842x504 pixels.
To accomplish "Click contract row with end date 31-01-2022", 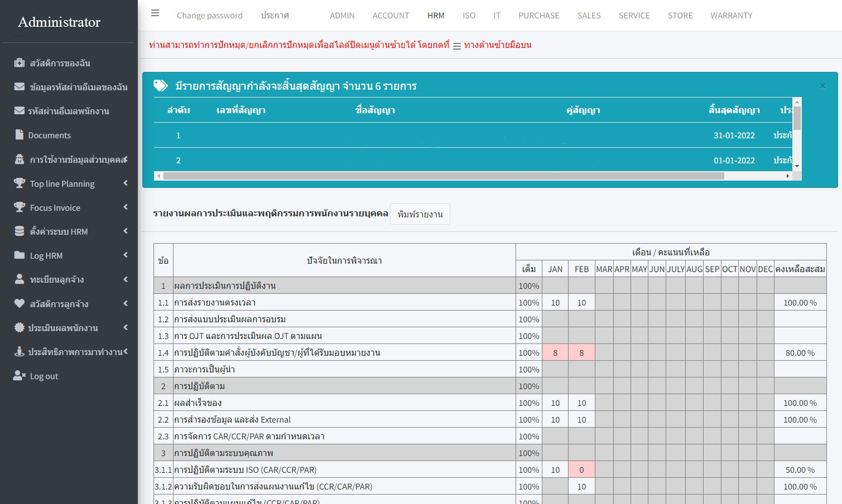I will pos(473,135).
